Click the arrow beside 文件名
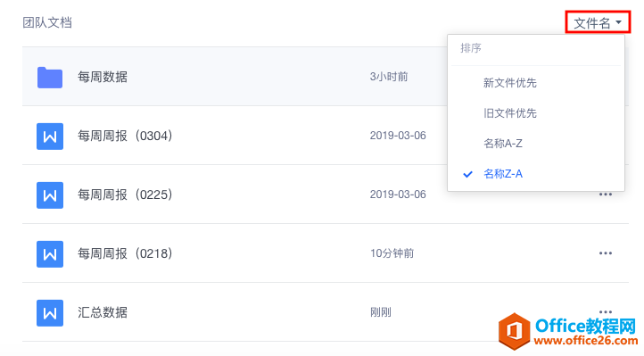 [x=619, y=22]
